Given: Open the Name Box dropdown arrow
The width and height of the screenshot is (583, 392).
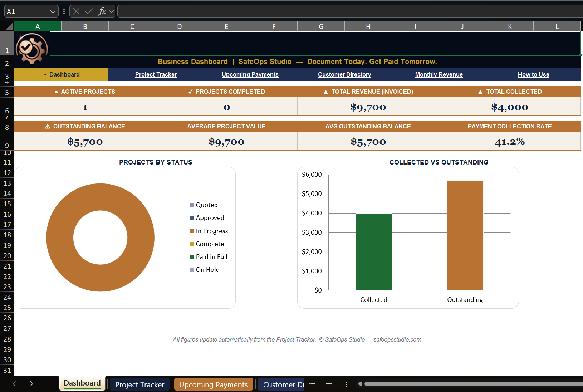Looking at the screenshot, I should click(53, 11).
